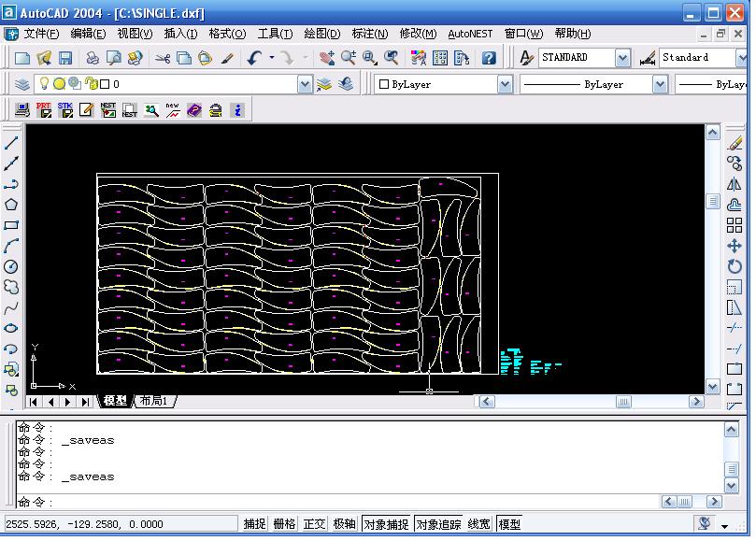756x555 pixels.
Task: Toggle 线宽 lineweight display
Action: pos(478,523)
